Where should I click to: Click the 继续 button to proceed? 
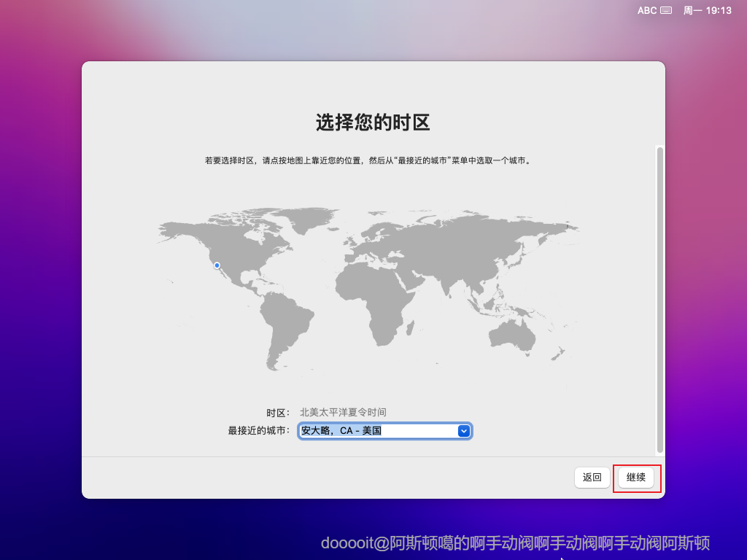coord(636,478)
